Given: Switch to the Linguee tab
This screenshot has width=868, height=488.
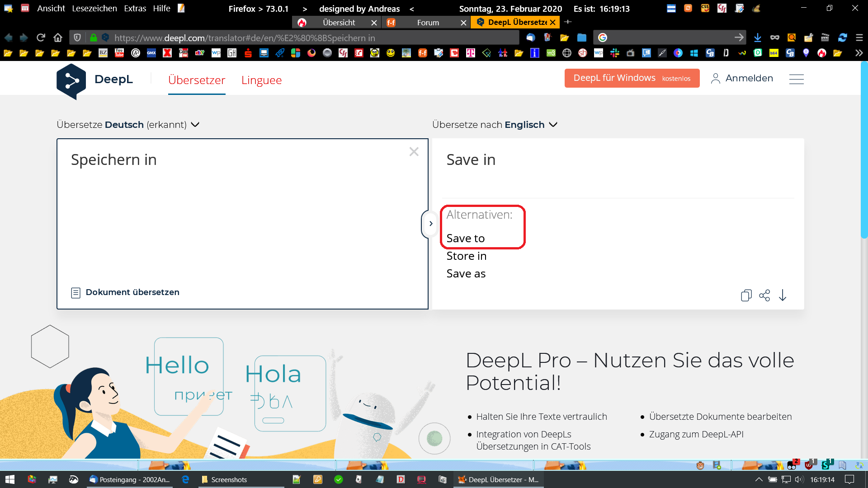Looking at the screenshot, I should click(x=261, y=80).
